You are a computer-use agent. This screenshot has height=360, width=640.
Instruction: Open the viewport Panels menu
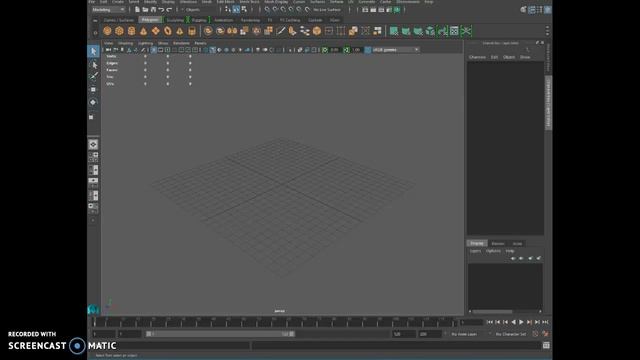click(x=200, y=43)
